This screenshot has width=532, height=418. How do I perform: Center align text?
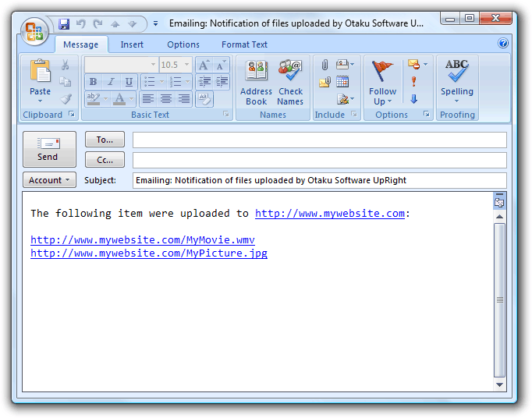(x=166, y=99)
